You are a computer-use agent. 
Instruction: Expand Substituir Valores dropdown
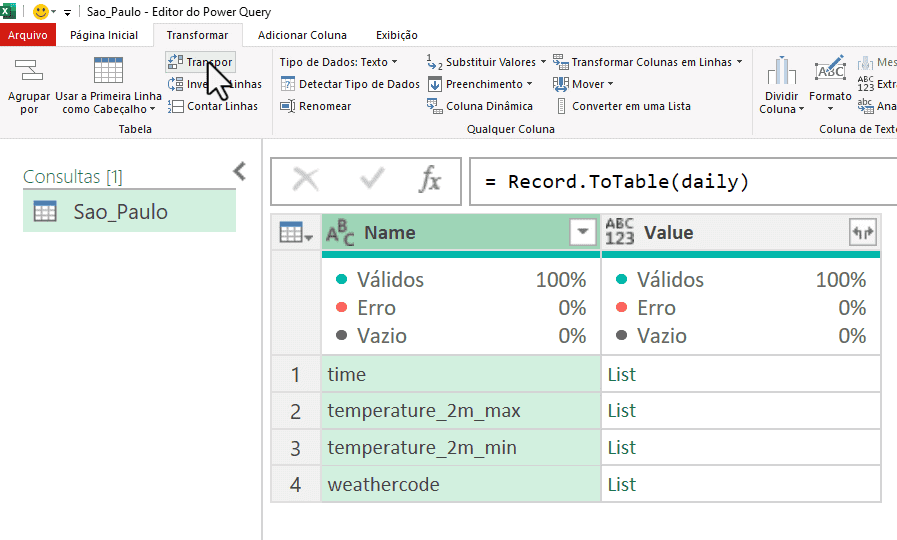[542, 62]
